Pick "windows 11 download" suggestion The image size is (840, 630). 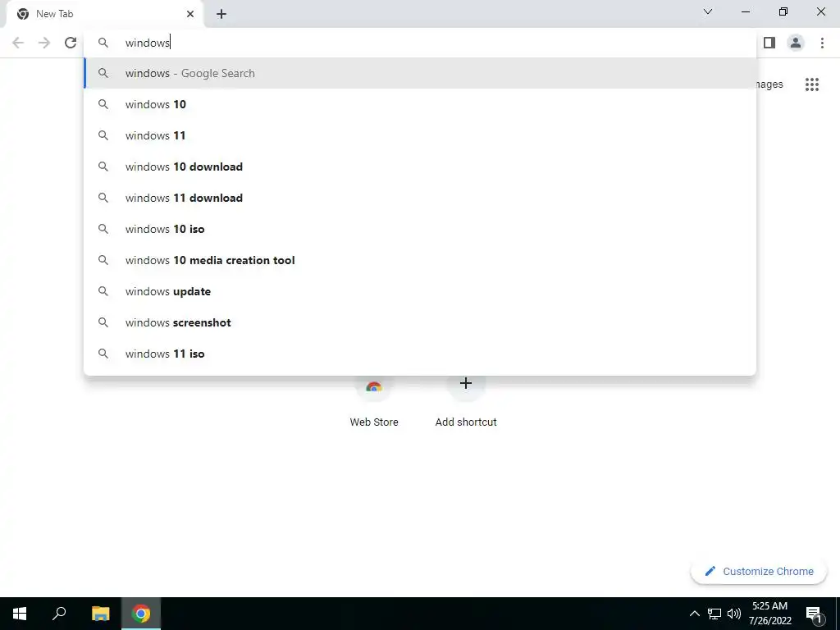pos(420,198)
